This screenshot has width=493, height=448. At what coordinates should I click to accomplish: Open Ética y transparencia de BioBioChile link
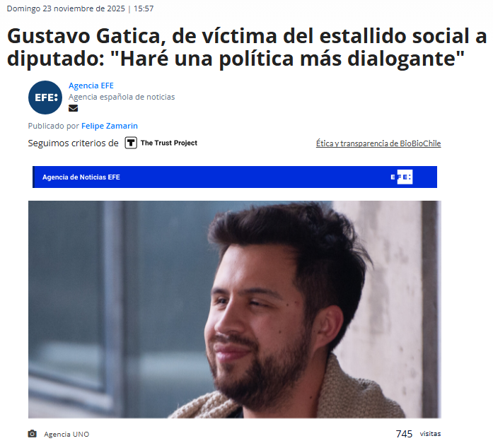(x=378, y=143)
